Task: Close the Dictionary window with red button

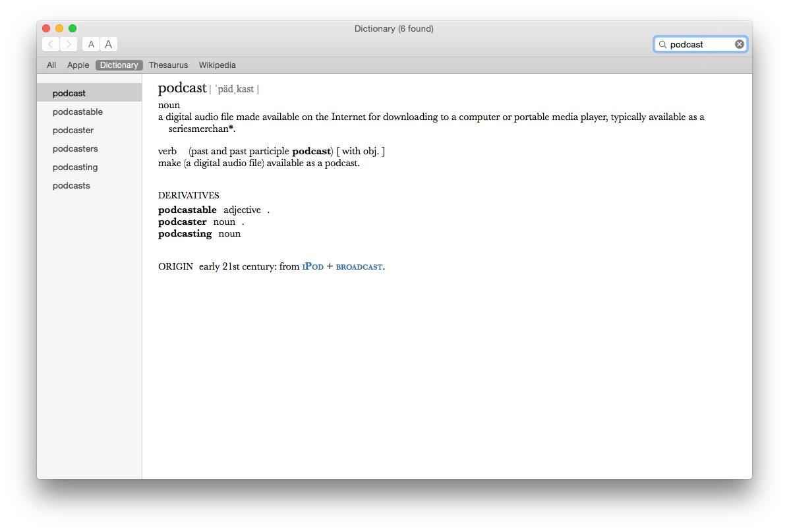Action: 46,29
